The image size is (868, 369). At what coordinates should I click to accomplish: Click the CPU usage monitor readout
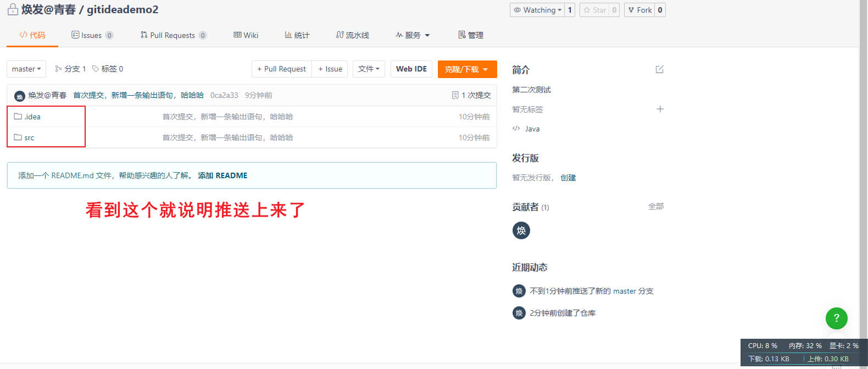[x=763, y=346]
